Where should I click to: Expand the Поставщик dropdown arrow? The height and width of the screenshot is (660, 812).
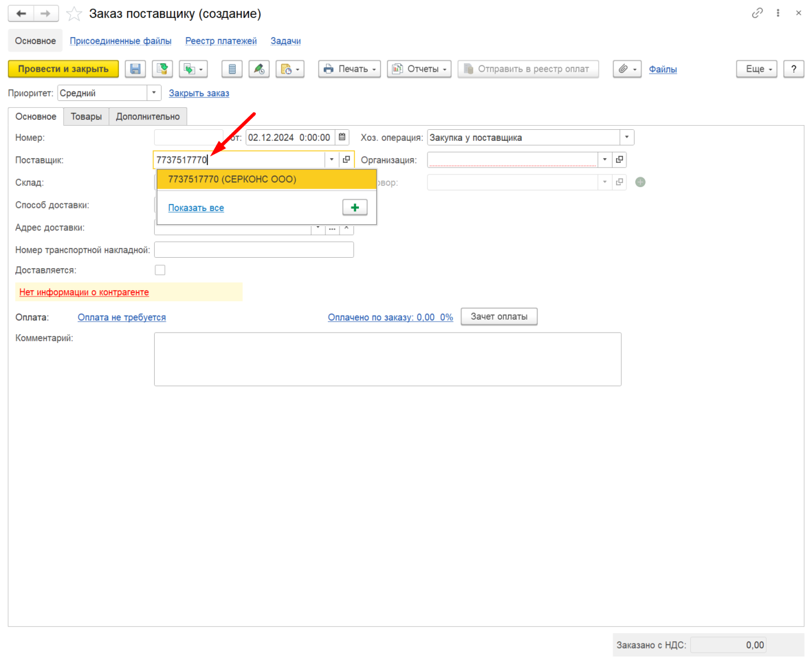(x=332, y=159)
